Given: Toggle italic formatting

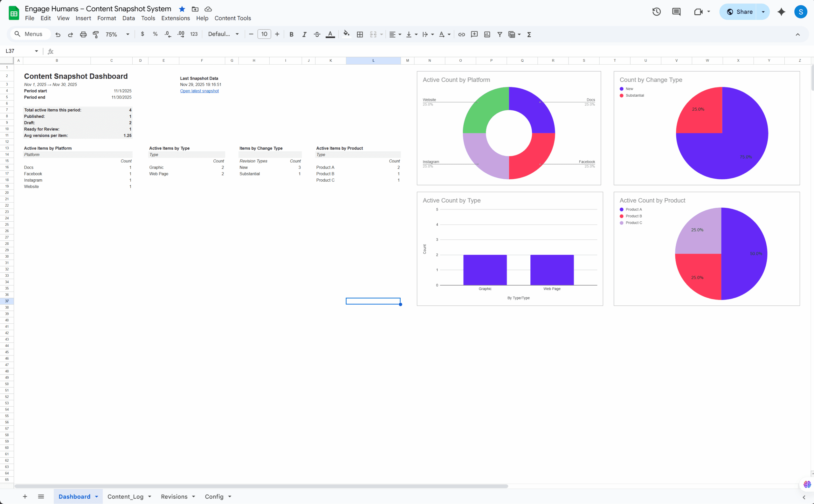Looking at the screenshot, I should tap(304, 34).
